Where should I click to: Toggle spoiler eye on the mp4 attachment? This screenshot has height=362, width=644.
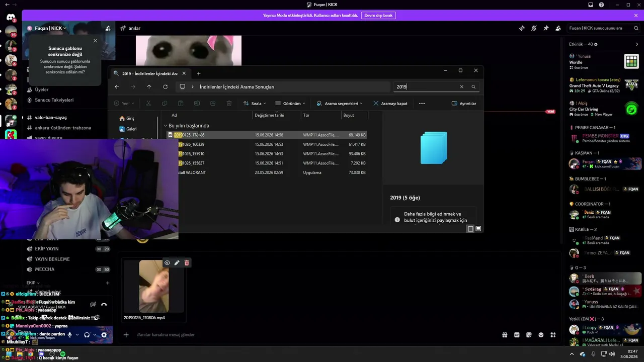pos(167,263)
